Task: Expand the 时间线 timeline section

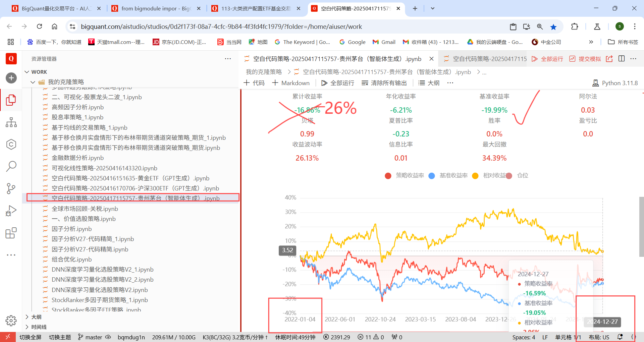Action: (x=39, y=327)
